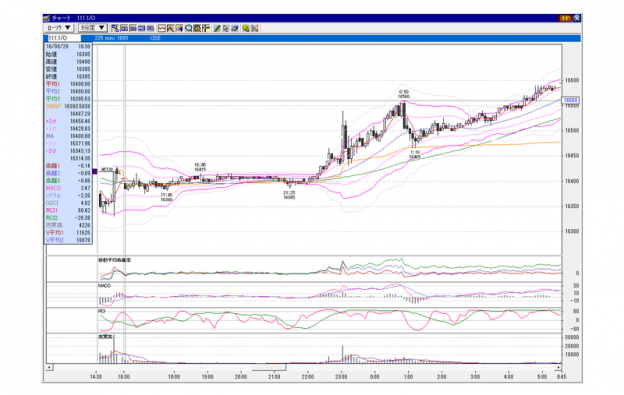Click the 225 mini 1609 instrument name

coord(111,38)
